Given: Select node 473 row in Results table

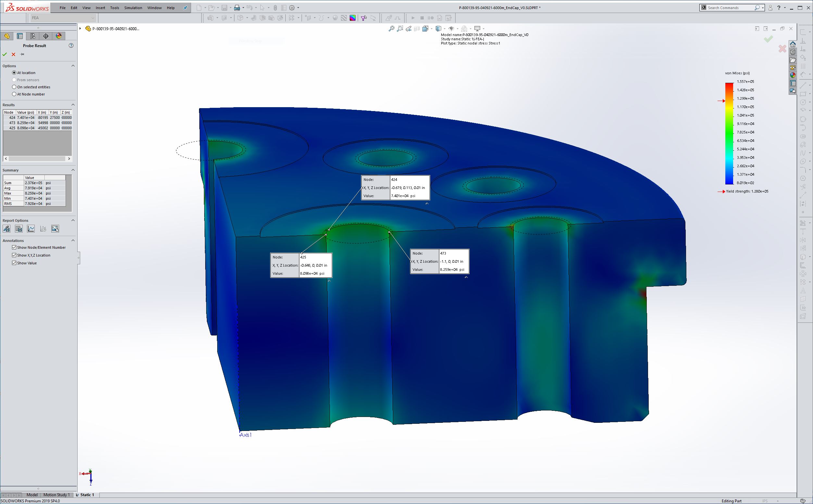Looking at the screenshot, I should [x=37, y=123].
